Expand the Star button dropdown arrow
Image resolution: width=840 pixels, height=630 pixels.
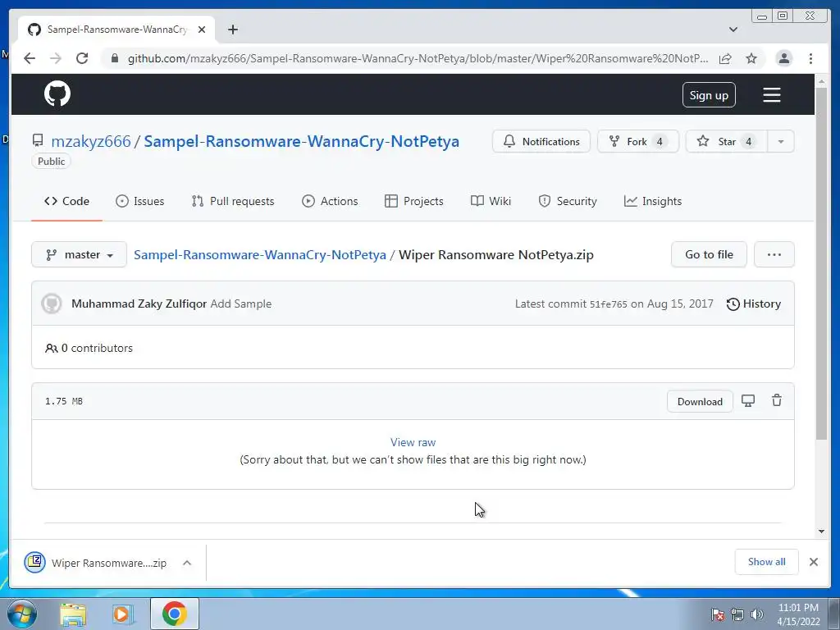pos(781,141)
